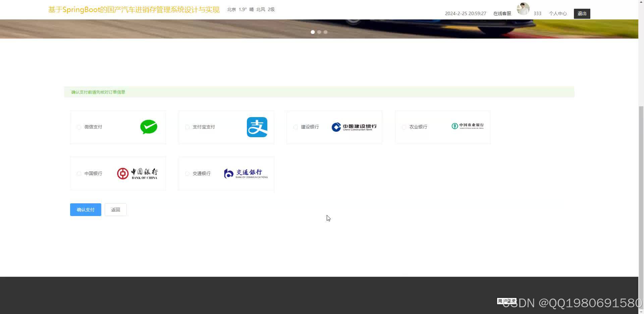
Task: Select 微信支付 payment checkbox
Action: coord(79,127)
